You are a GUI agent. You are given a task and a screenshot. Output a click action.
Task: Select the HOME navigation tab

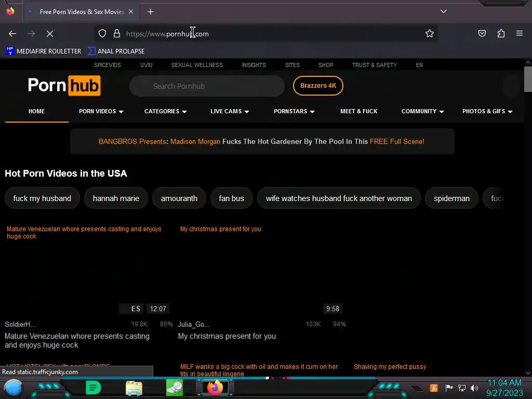click(x=37, y=111)
